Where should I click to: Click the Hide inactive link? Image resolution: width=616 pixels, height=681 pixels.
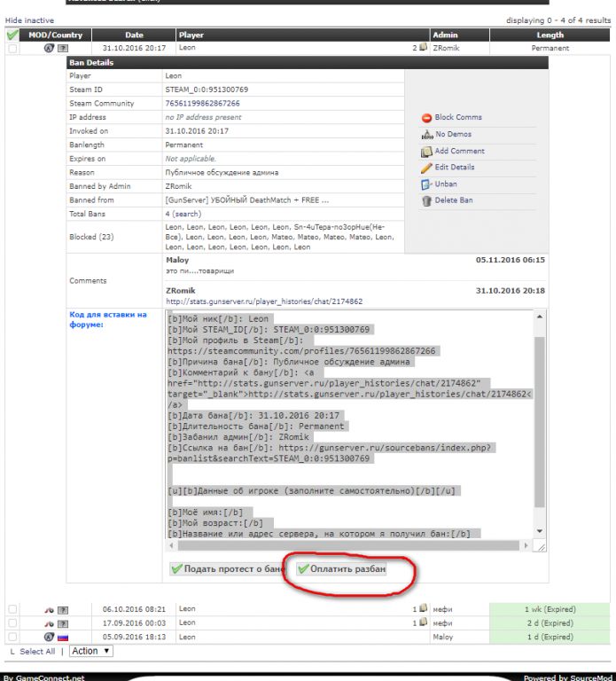[29, 20]
